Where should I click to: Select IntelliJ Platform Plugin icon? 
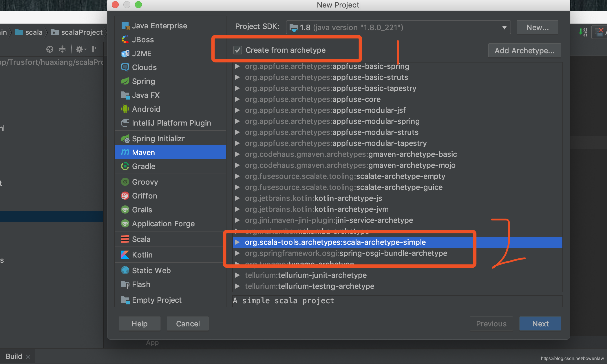(x=125, y=123)
